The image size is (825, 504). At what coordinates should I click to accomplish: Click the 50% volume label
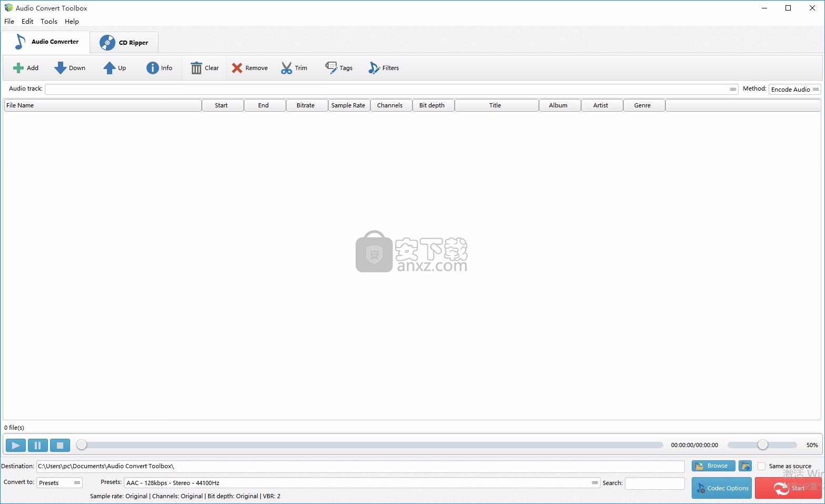point(812,445)
